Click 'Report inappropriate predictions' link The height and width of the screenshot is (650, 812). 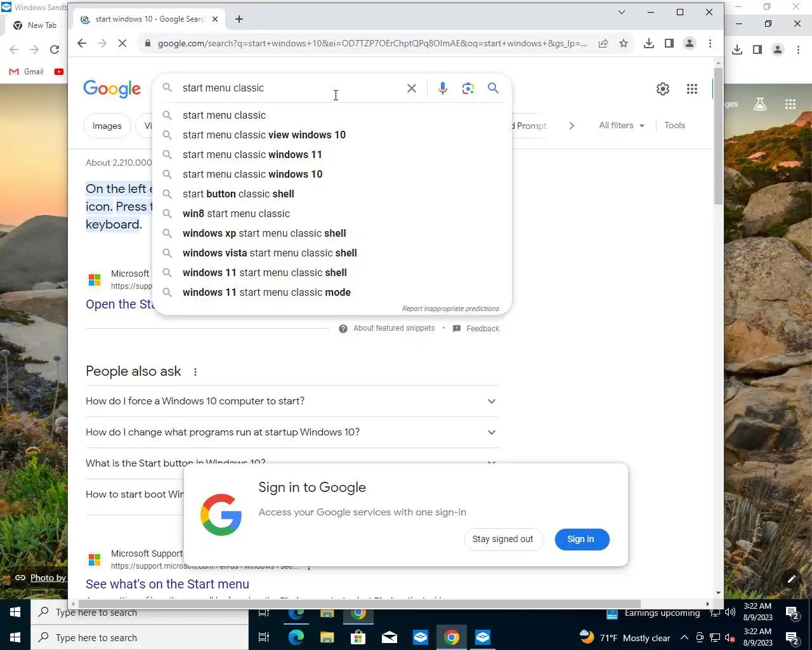450,308
